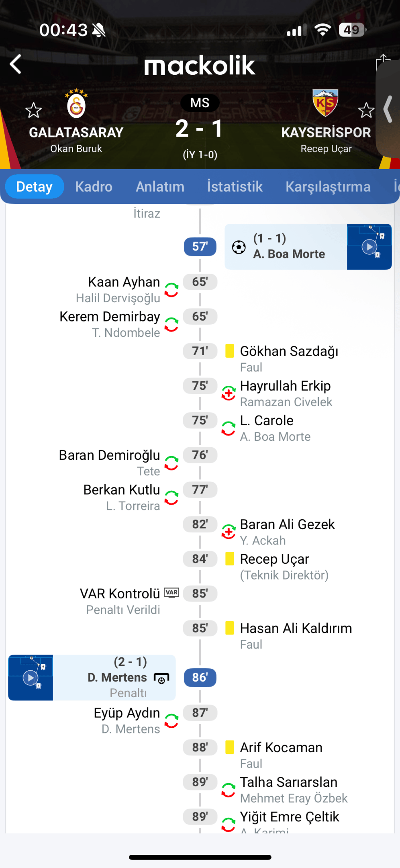Viewport: 400px width, 868px height.
Task: Tap the share icon at top right
Action: [383, 63]
